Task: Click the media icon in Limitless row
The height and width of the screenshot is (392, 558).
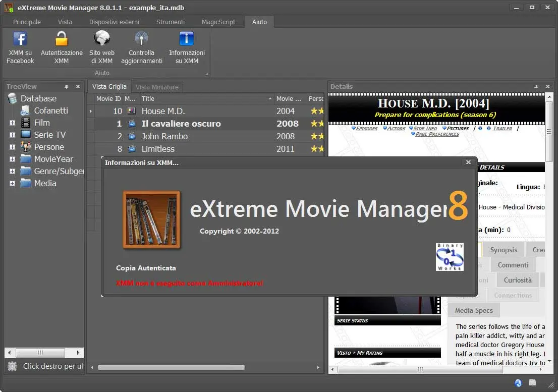Action: 131,149
